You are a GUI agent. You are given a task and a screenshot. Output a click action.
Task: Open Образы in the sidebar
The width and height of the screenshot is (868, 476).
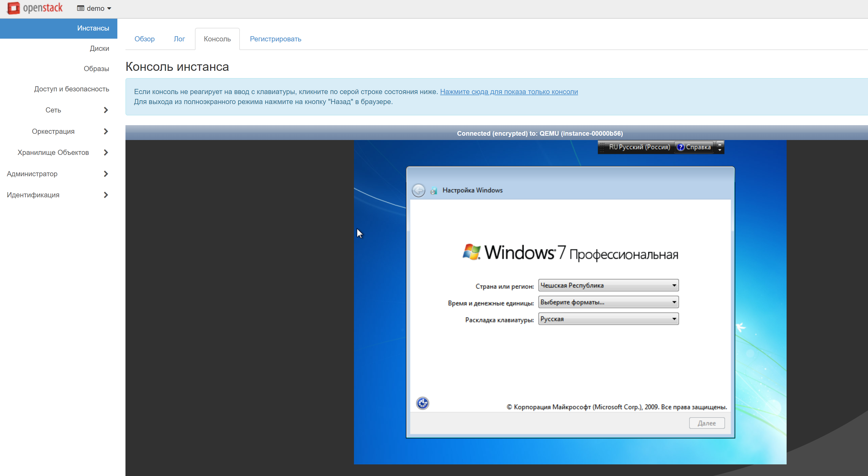point(96,69)
